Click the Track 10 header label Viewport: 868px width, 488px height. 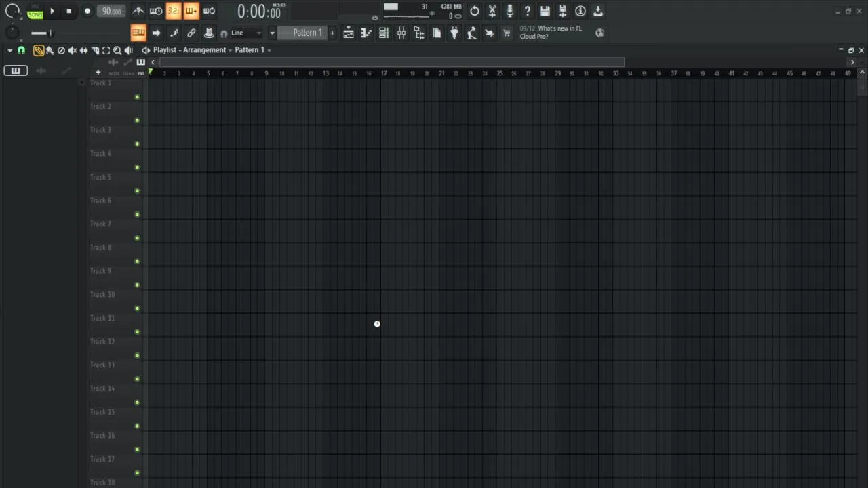tap(102, 294)
